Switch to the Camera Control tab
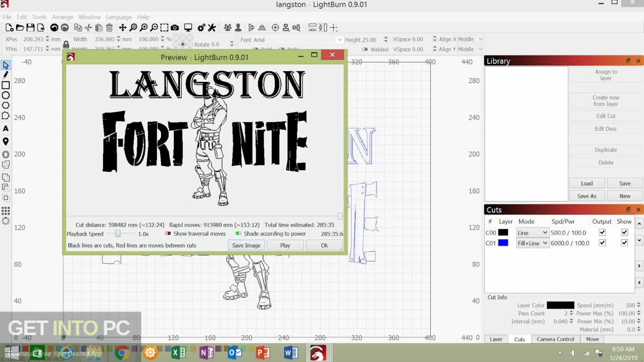 [555, 339]
